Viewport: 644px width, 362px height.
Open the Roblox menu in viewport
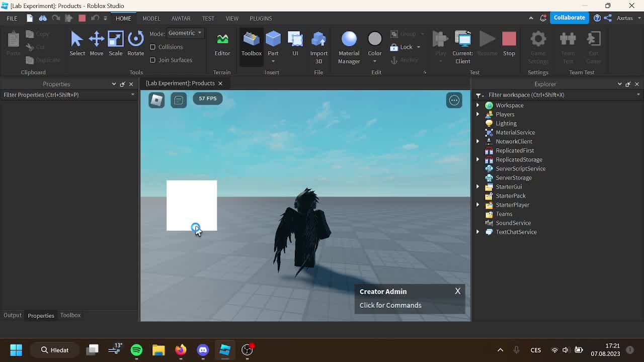(156, 100)
